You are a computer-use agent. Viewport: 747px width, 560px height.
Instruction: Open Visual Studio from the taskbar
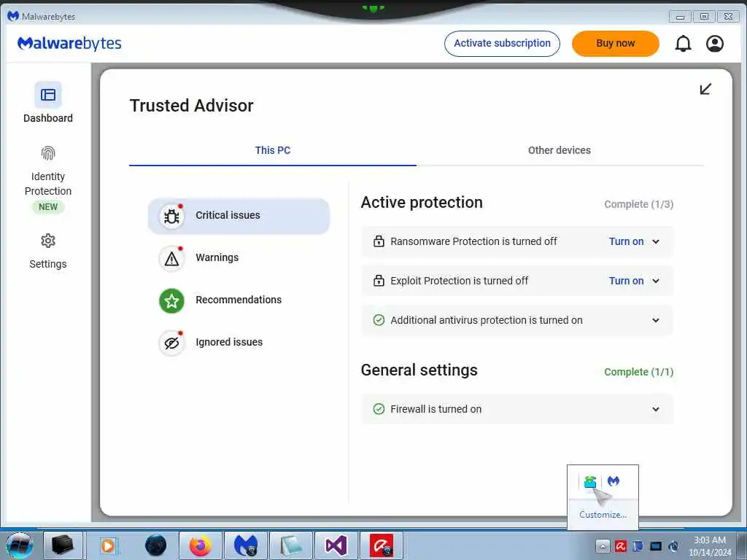336,545
